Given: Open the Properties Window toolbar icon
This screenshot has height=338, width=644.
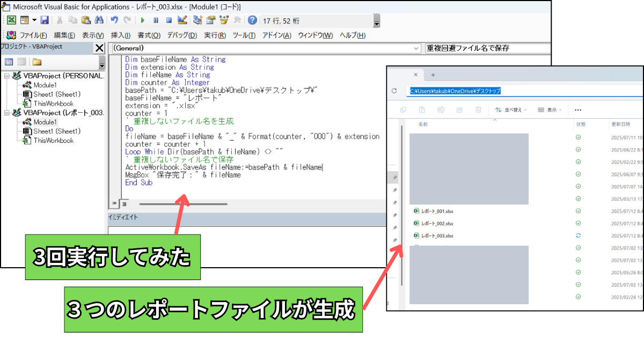Looking at the screenshot, I should click(210, 20).
